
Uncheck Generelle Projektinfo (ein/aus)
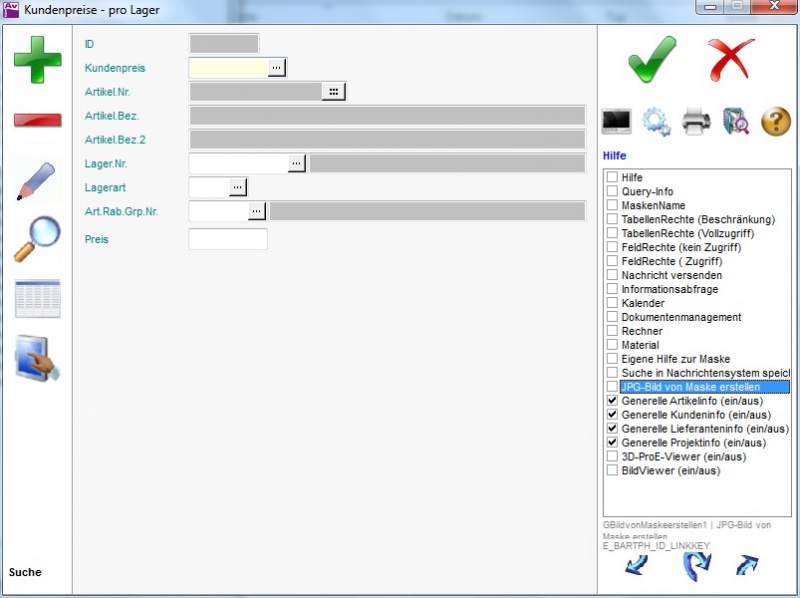612,443
